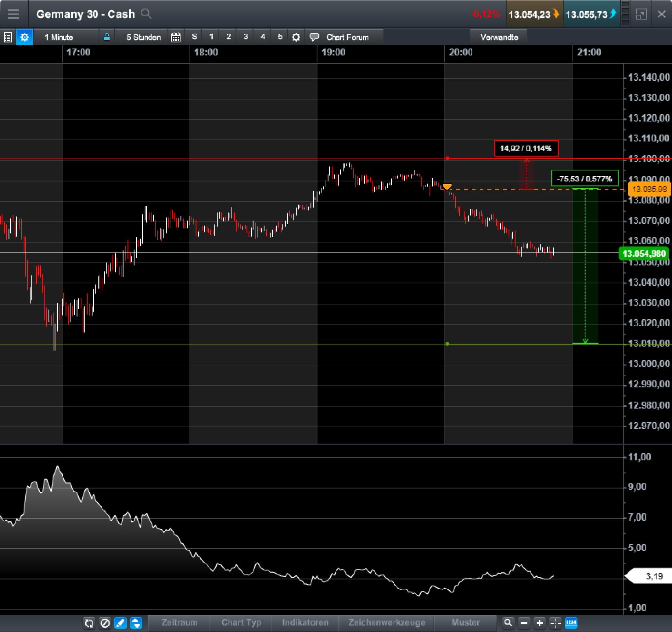Open the crosshair cursor tool

click(x=555, y=623)
